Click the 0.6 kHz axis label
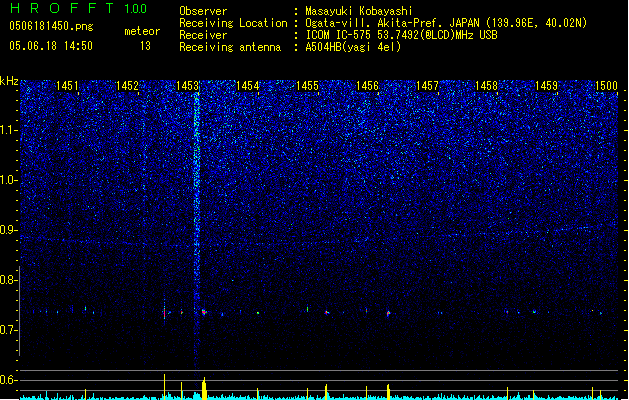The height and width of the screenshot is (400, 629). click(9, 380)
